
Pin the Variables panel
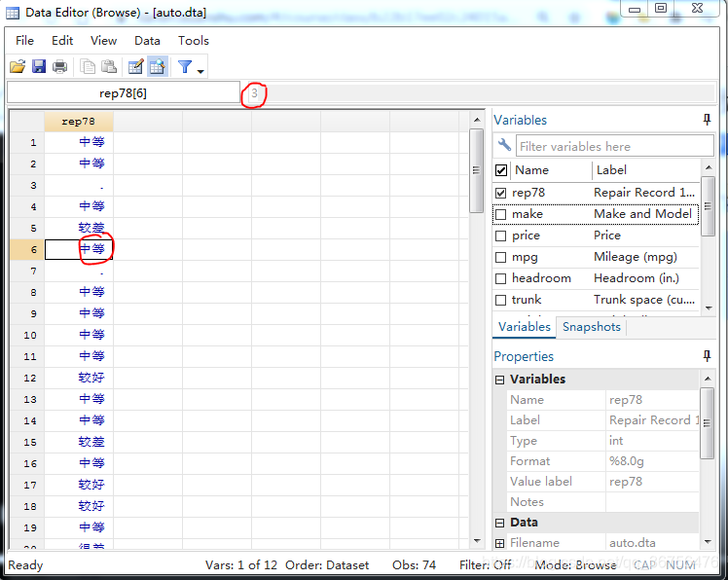tap(707, 120)
